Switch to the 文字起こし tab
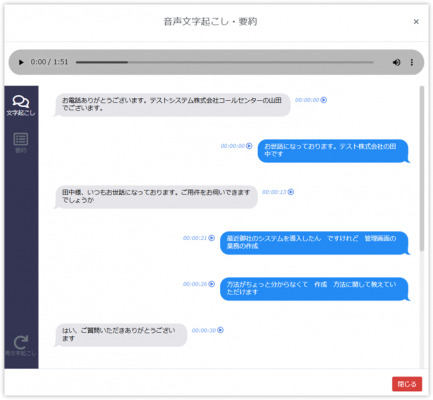 [x=21, y=105]
